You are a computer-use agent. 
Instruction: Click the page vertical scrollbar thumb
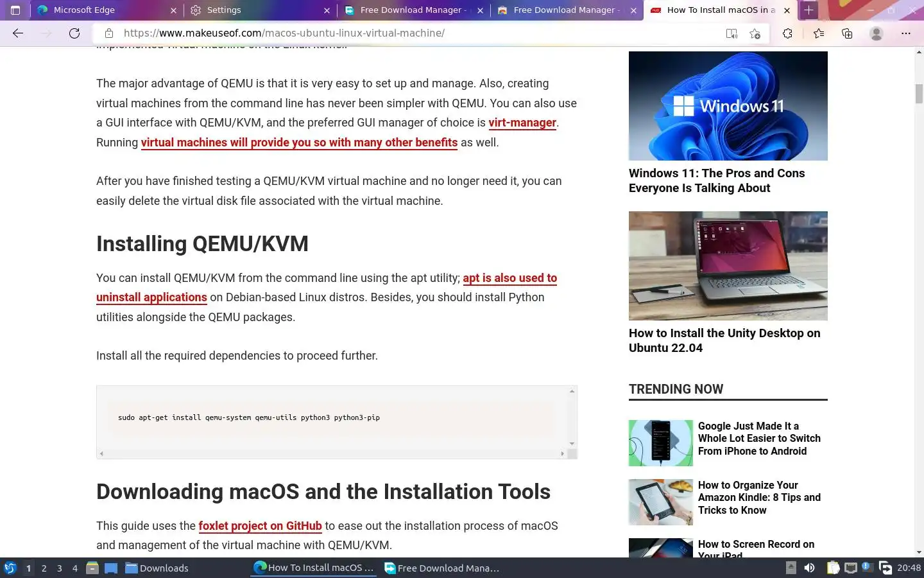(x=919, y=93)
